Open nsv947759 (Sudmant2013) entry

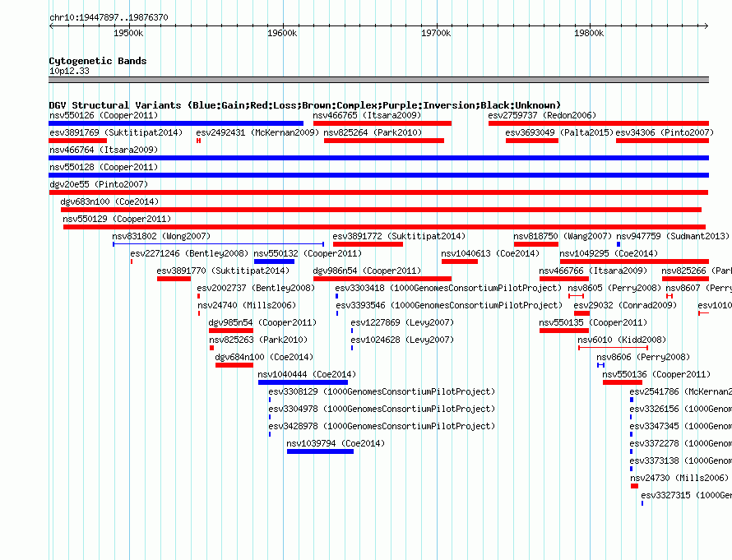(x=673, y=236)
